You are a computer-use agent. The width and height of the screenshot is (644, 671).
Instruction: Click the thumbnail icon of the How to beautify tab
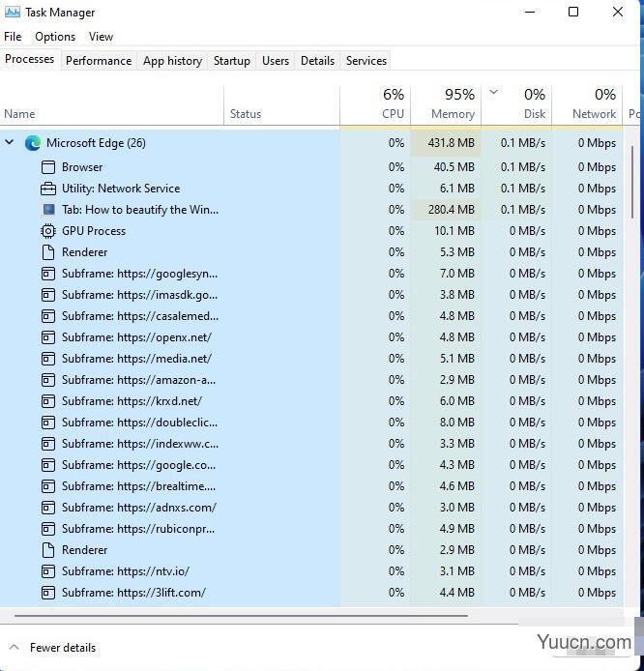point(48,210)
